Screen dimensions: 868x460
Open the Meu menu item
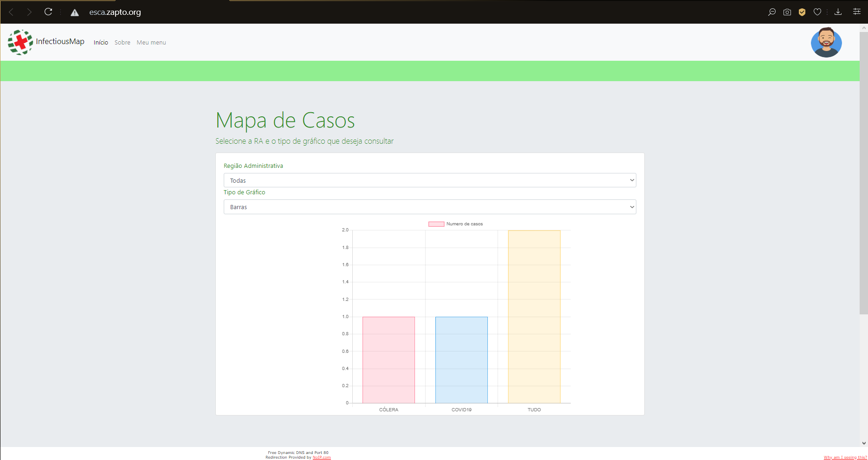[151, 42]
